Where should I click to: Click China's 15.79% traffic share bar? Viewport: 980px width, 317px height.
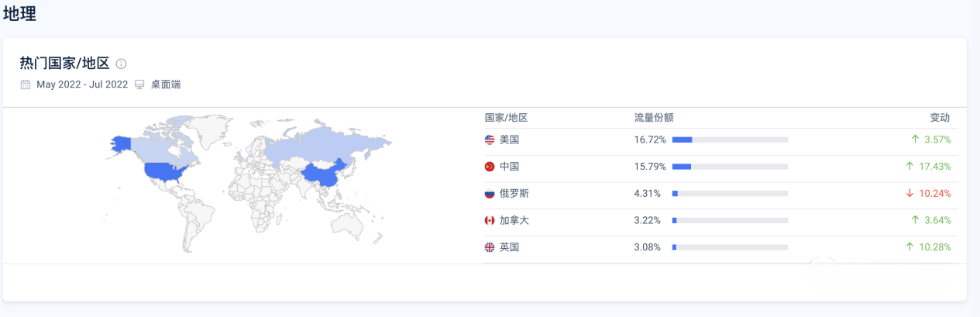click(x=730, y=167)
